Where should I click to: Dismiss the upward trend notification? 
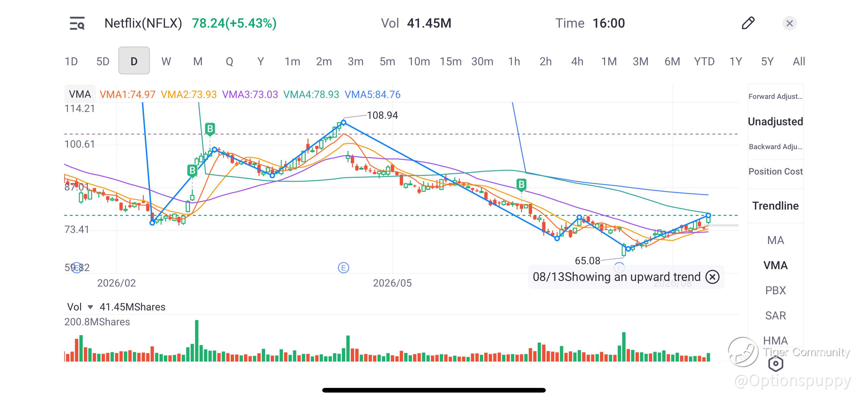(x=712, y=277)
